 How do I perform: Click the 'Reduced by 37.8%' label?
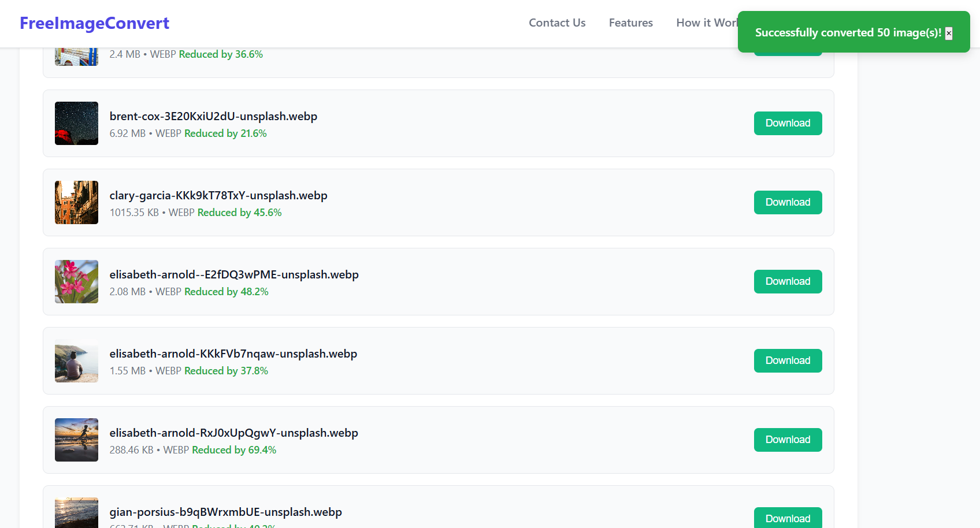tap(226, 371)
